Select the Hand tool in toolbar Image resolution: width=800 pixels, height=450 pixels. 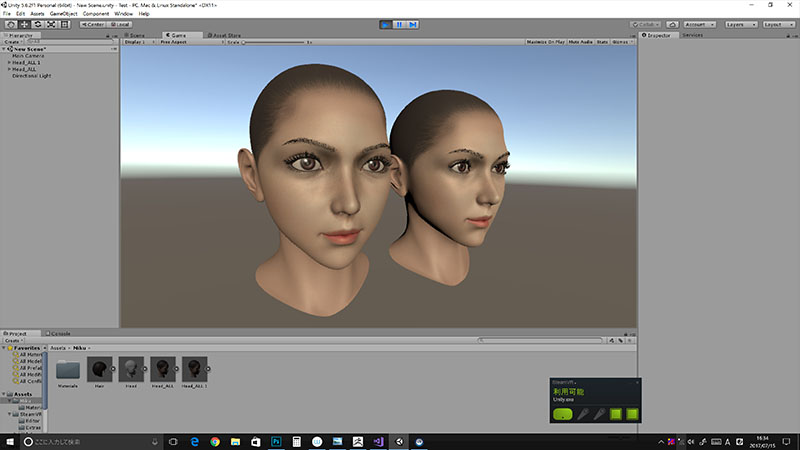click(x=10, y=24)
